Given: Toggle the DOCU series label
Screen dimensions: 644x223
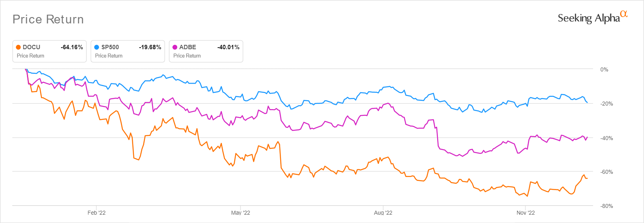Looking at the screenshot, I should click(x=31, y=47).
